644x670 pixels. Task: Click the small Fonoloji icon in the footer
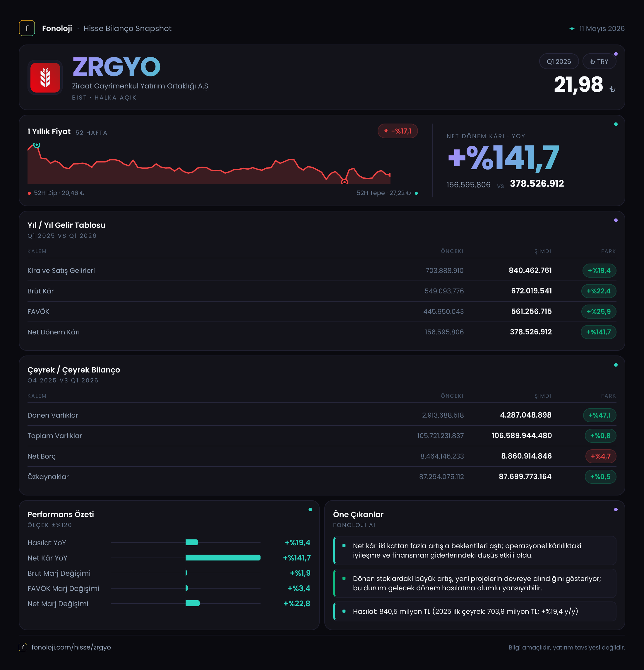[x=23, y=647]
